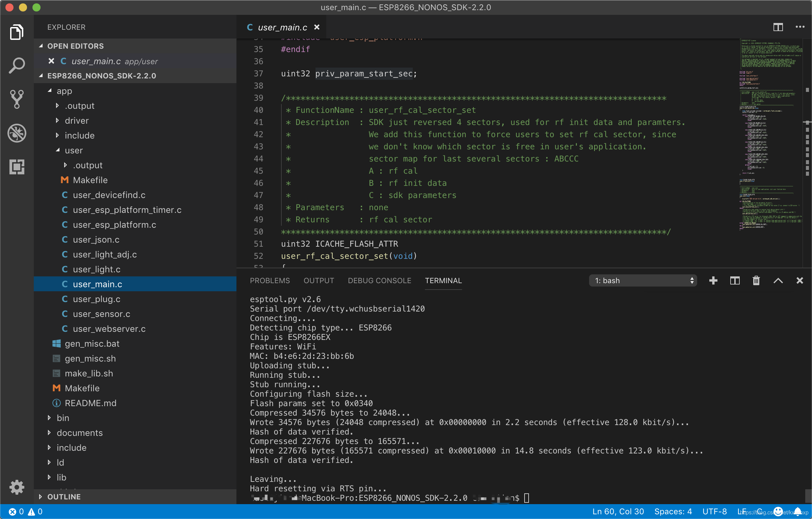Viewport: 812px width, 519px height.
Task: Open the bash terminal selector dropdown
Action: [x=642, y=280]
